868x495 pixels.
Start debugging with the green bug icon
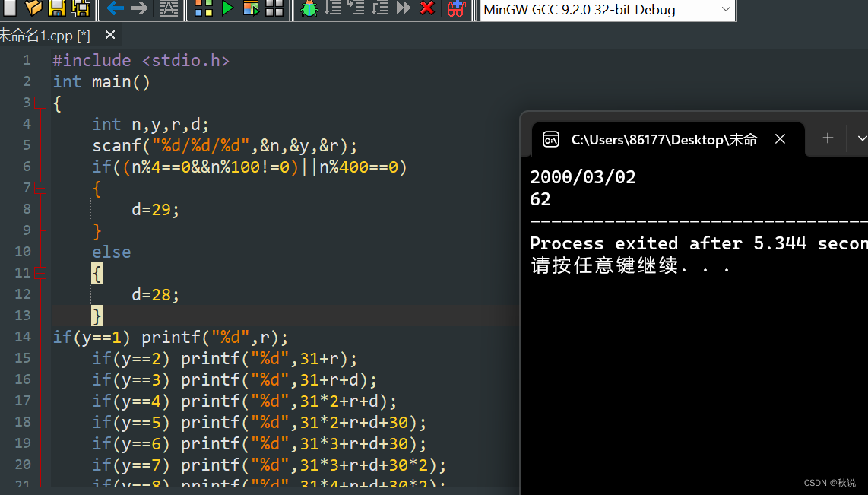[x=309, y=8]
